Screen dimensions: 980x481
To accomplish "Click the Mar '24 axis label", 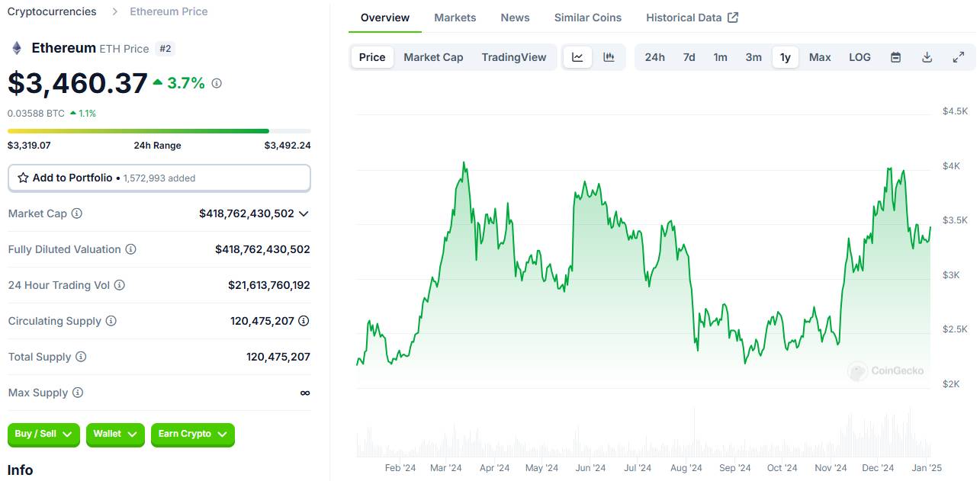I will 446,468.
